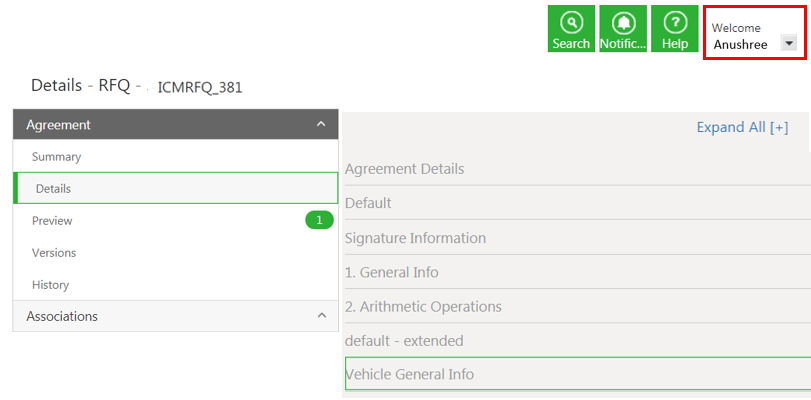Open the Versions menu item
Viewport: 811px width, 400px height.
click(x=54, y=253)
